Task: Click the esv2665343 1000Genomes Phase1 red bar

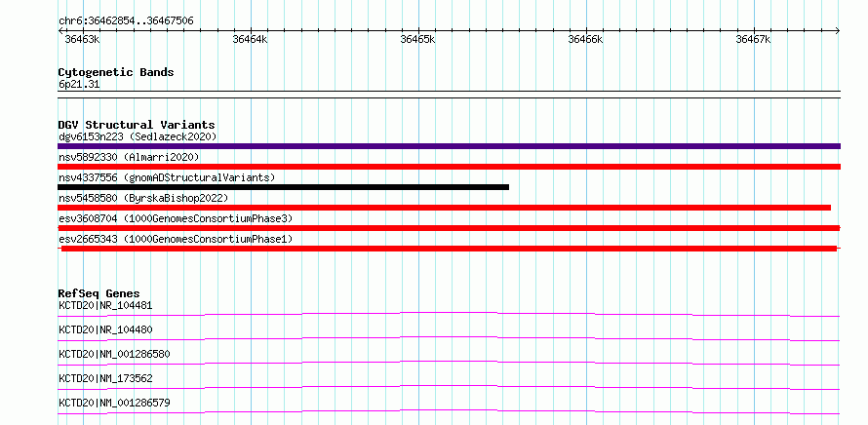Action: click(449, 249)
